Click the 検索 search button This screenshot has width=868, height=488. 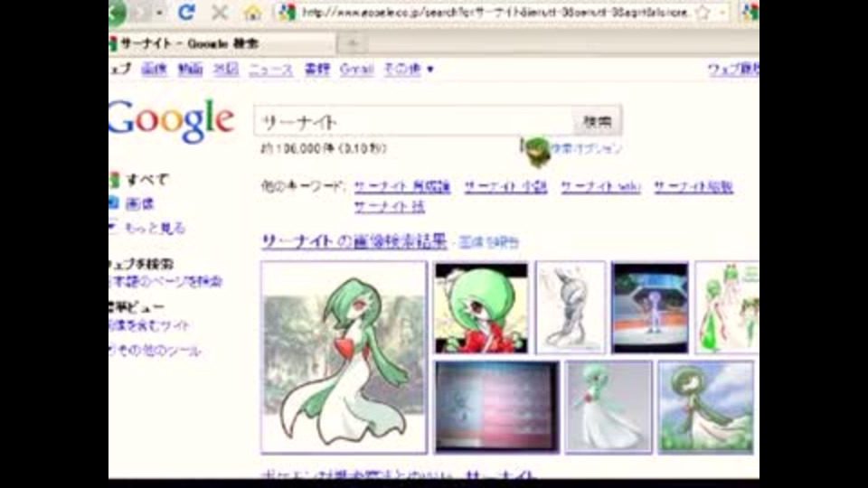[x=598, y=121]
